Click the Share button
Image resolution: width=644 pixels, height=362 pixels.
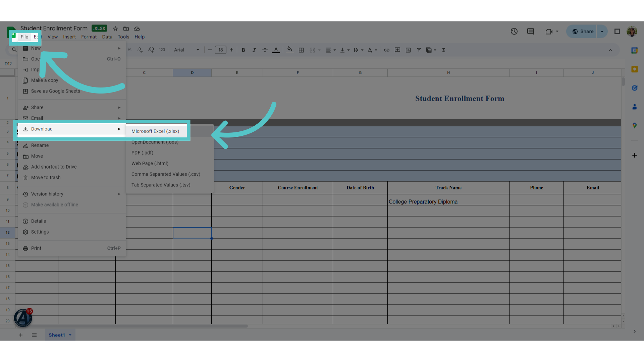click(x=582, y=32)
